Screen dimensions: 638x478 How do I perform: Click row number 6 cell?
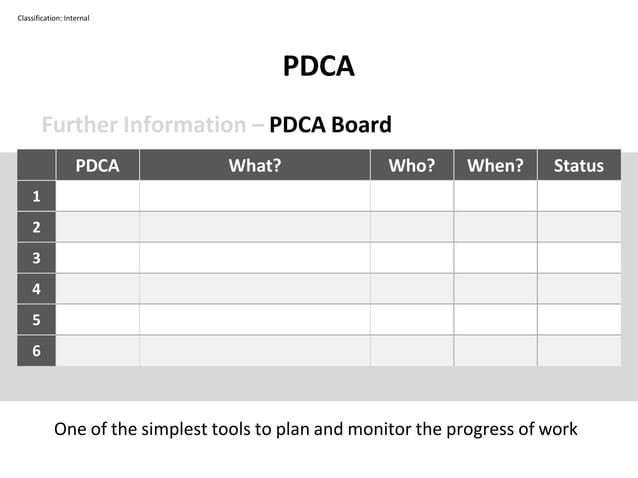(36, 351)
